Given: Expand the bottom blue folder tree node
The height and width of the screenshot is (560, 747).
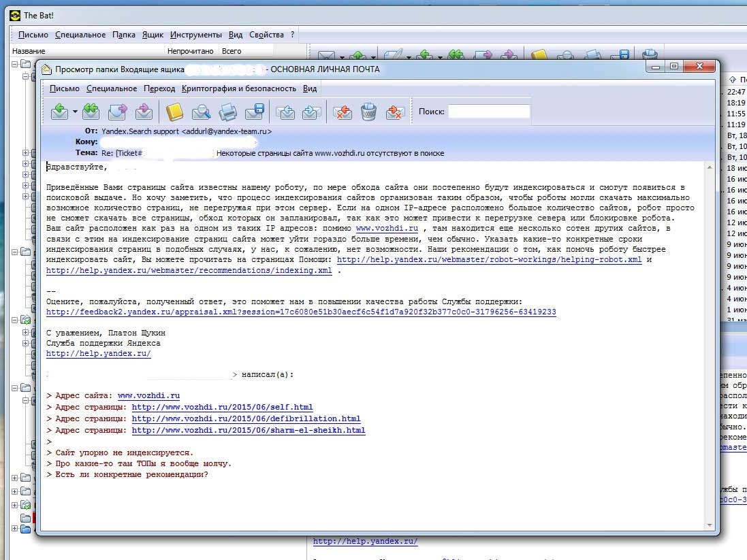Looking at the screenshot, I should point(15,529).
